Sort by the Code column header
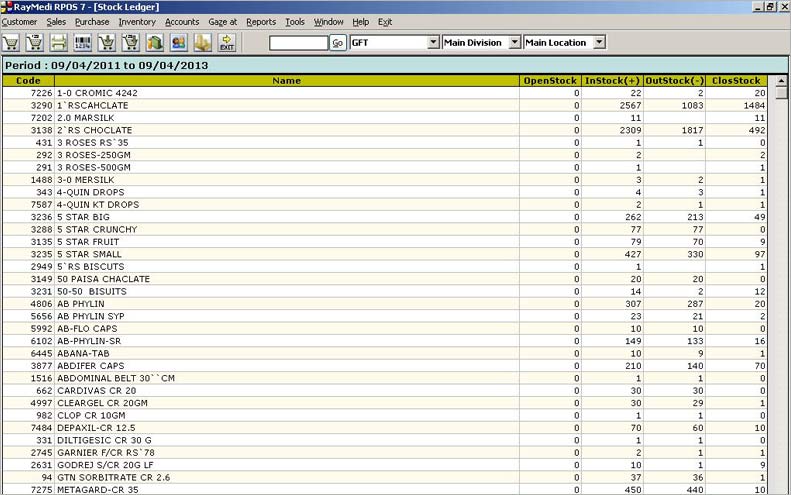The width and height of the screenshot is (791, 495). coord(28,80)
